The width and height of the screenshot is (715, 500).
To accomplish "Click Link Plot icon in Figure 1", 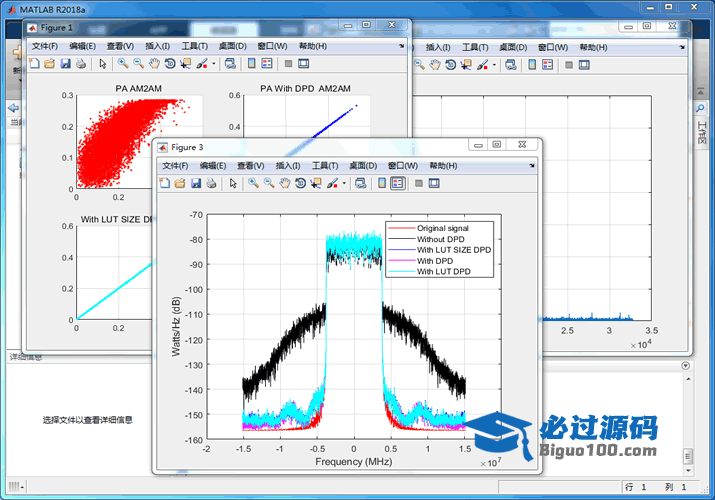I will (x=230, y=63).
